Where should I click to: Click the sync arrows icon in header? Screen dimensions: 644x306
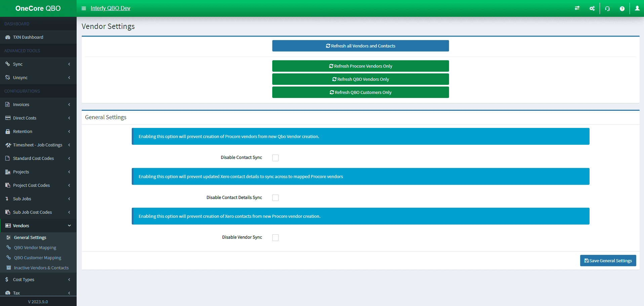click(x=577, y=8)
